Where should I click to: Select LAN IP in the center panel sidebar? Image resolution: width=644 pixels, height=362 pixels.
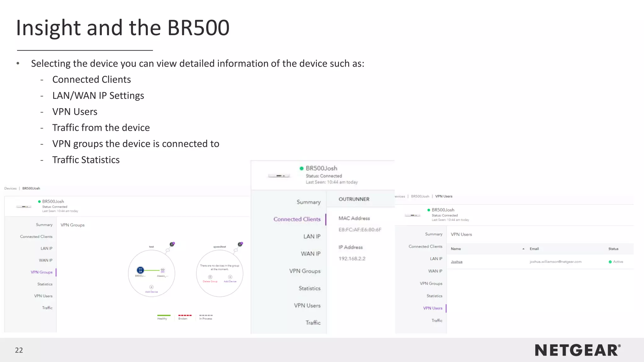pos(312,237)
